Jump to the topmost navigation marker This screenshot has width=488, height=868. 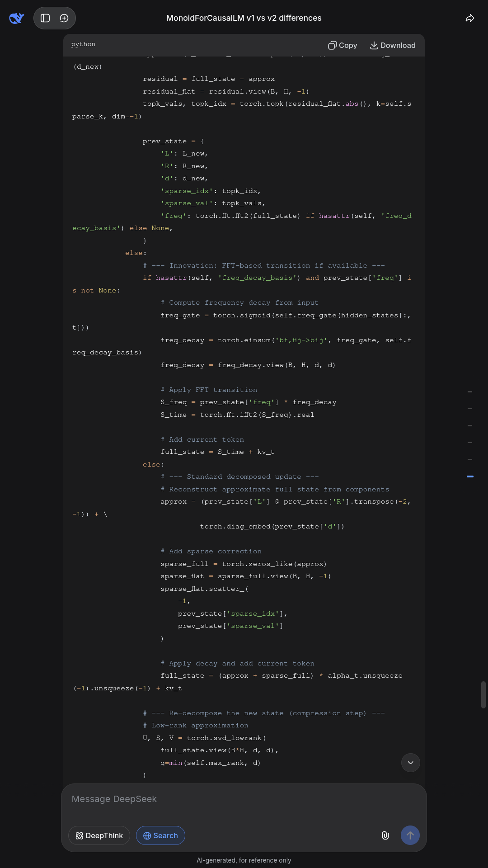pos(470,392)
